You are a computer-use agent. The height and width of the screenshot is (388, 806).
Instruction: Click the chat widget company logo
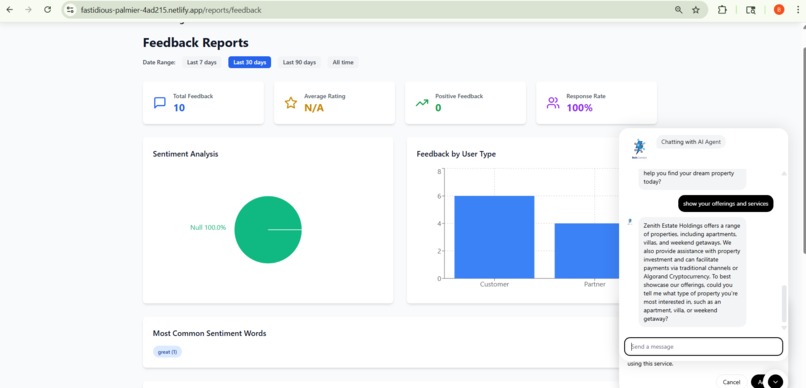click(x=639, y=149)
